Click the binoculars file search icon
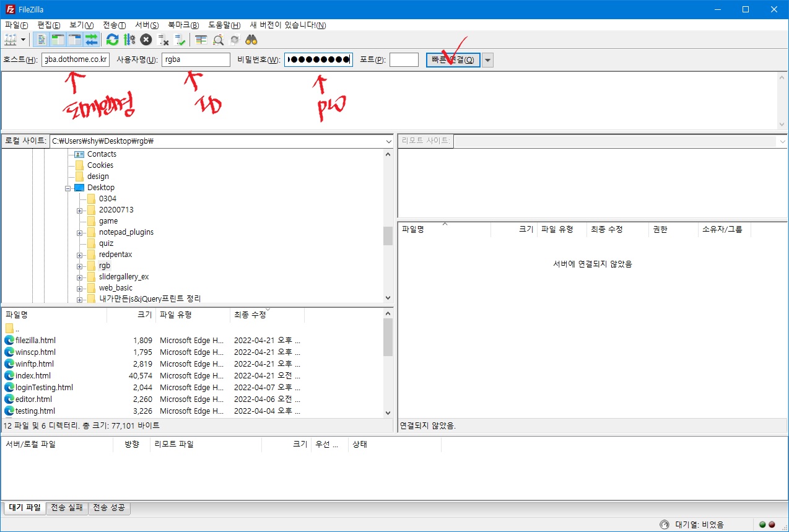Viewport: 789px width, 532px height. click(251, 40)
